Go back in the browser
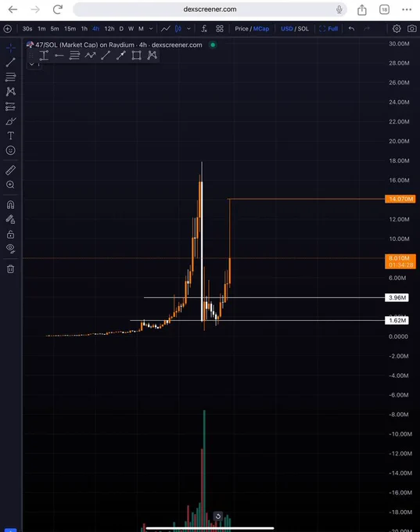 pos(13,9)
